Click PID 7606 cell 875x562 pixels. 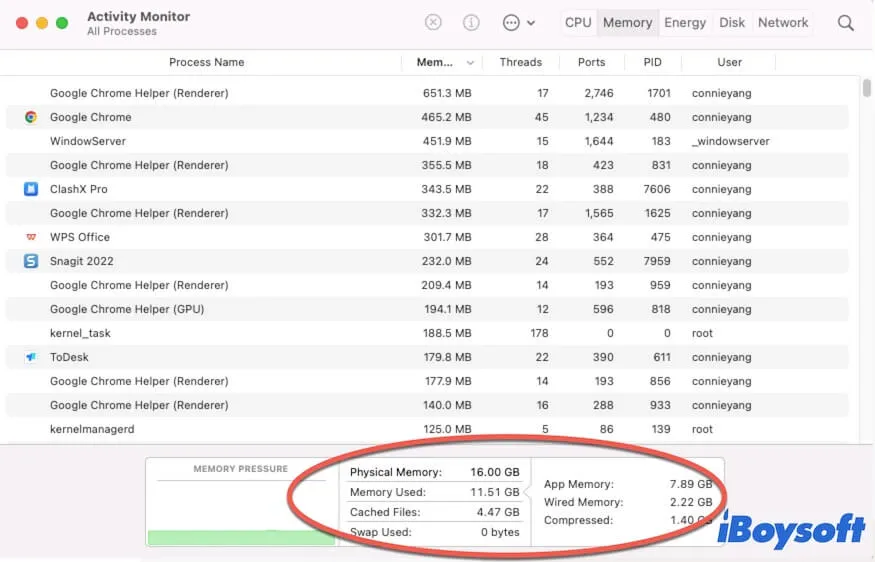click(656, 189)
